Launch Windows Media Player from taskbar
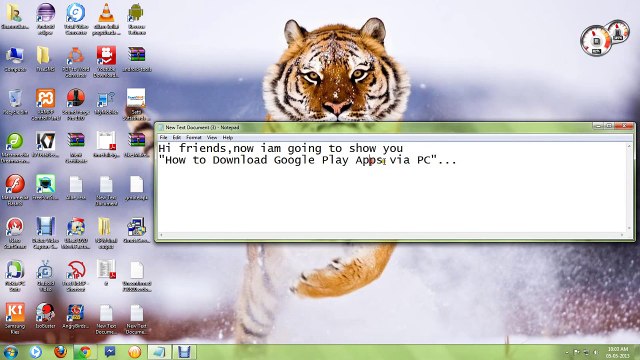 click(36, 352)
